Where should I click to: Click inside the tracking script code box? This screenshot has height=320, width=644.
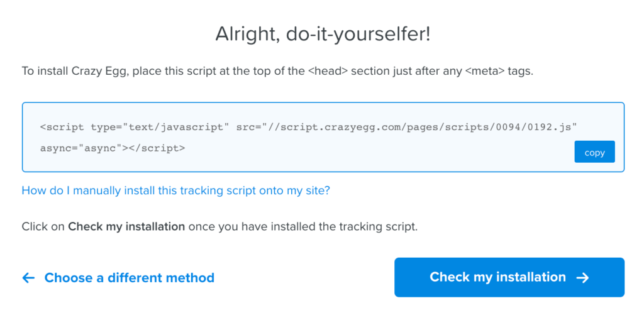point(323,137)
